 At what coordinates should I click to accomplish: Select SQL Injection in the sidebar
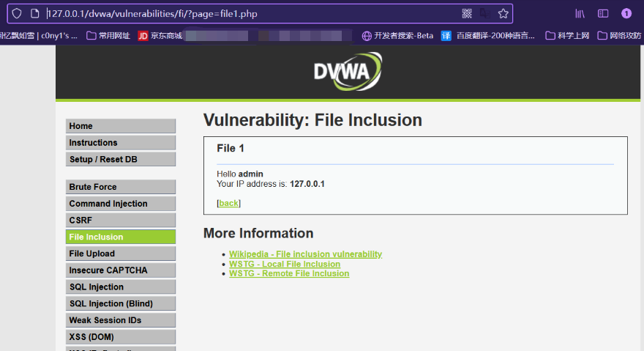pos(121,287)
